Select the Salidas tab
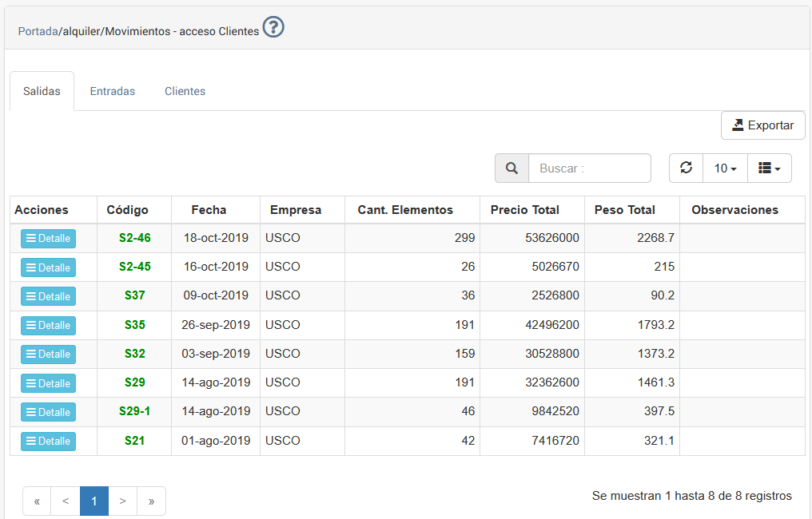Image resolution: width=812 pixels, height=519 pixels. click(42, 91)
